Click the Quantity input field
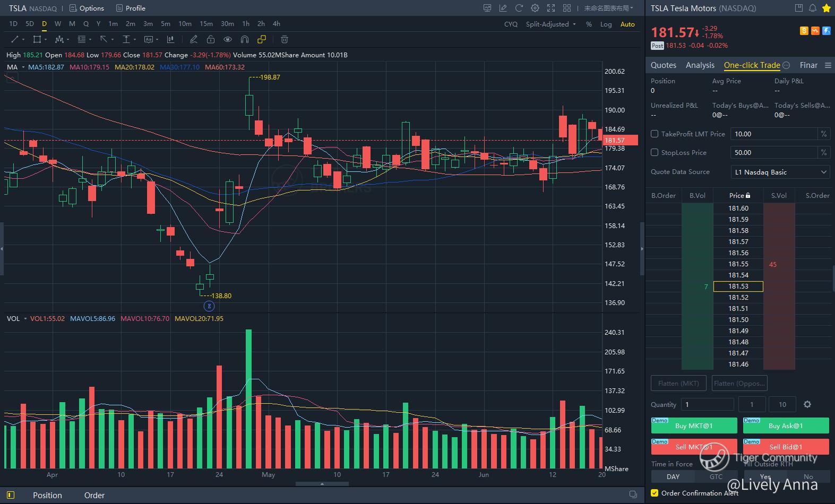This screenshot has width=835, height=504. (x=707, y=404)
